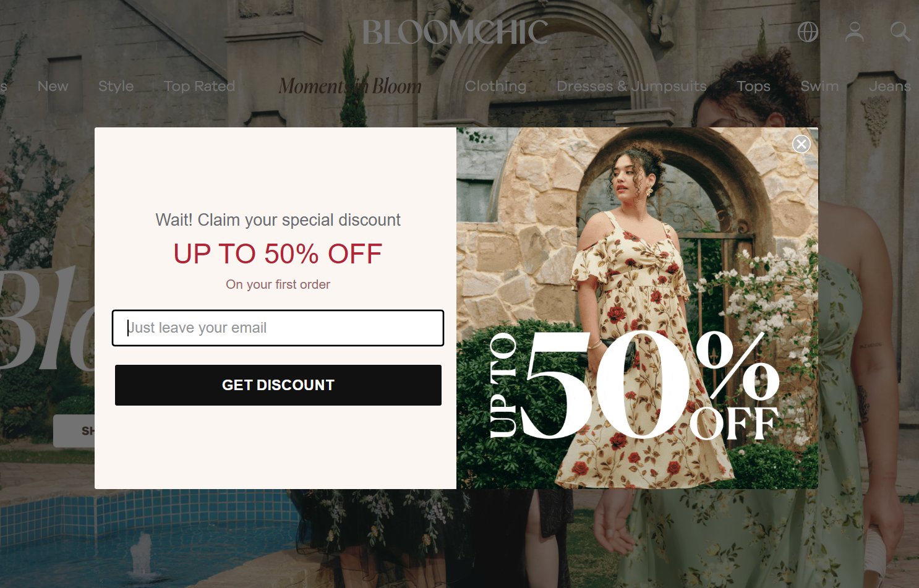This screenshot has height=588, width=919.
Task: Open the Tops category
Action: 753,86
